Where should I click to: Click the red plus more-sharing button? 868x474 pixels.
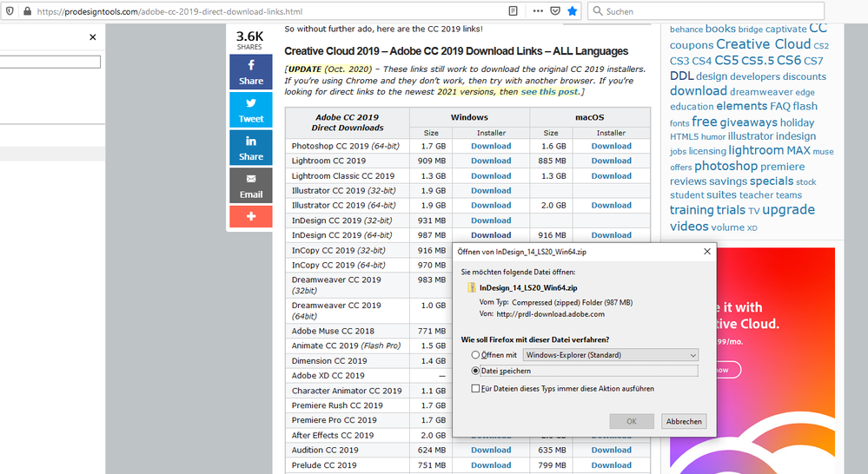click(251, 216)
